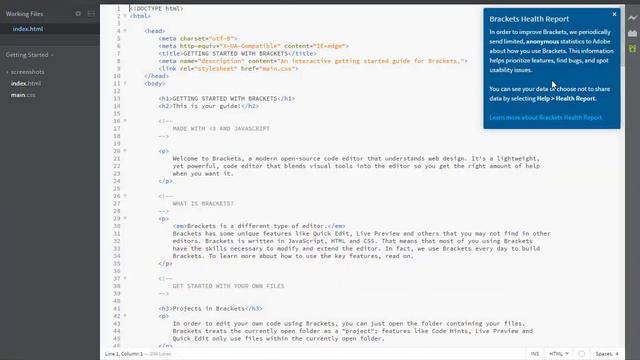This screenshot has height=360, width=640.
Task: Click the green extension icon in right toolbar
Action: [632, 49]
